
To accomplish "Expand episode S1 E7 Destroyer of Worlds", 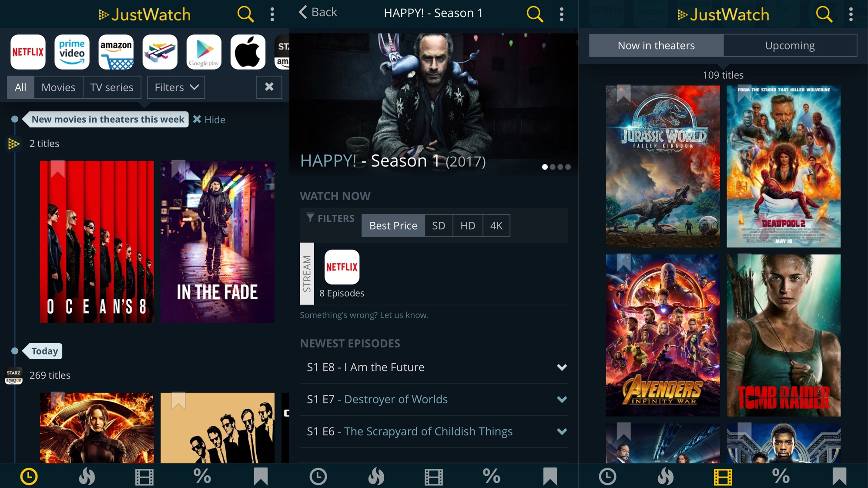I will pyautogui.click(x=562, y=399).
